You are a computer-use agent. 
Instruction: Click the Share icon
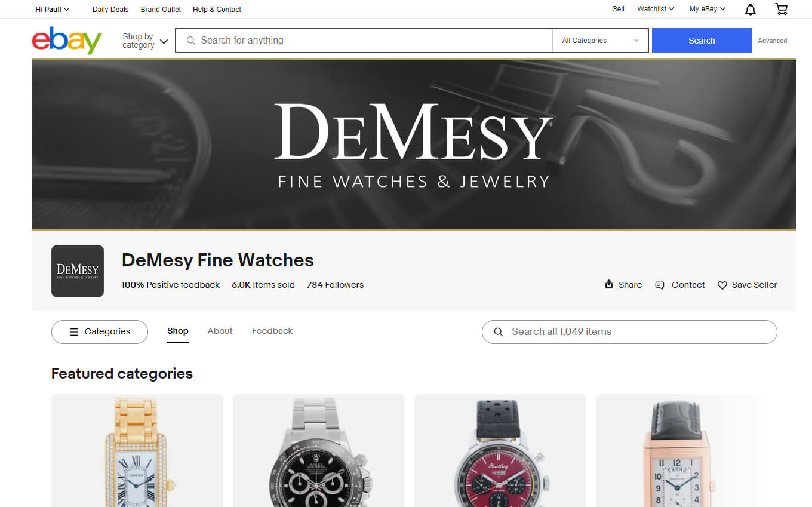coord(609,284)
